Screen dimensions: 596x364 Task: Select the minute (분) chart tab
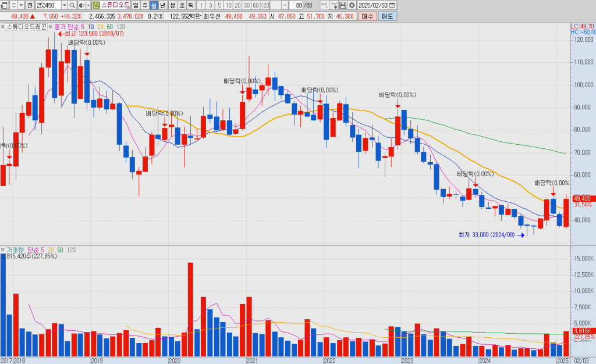click(172, 5)
